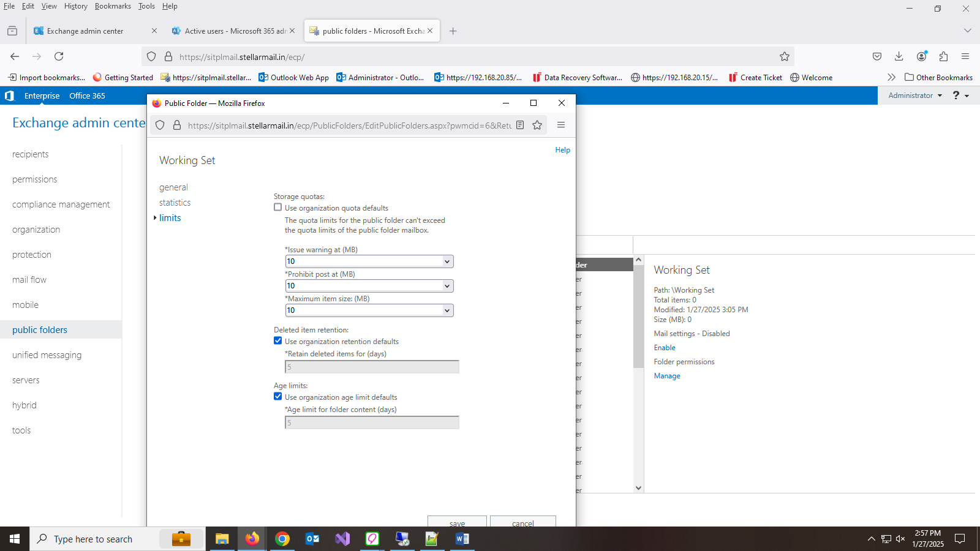The height and width of the screenshot is (551, 980).
Task: Click the popup shield tracking icon
Action: [160, 125]
